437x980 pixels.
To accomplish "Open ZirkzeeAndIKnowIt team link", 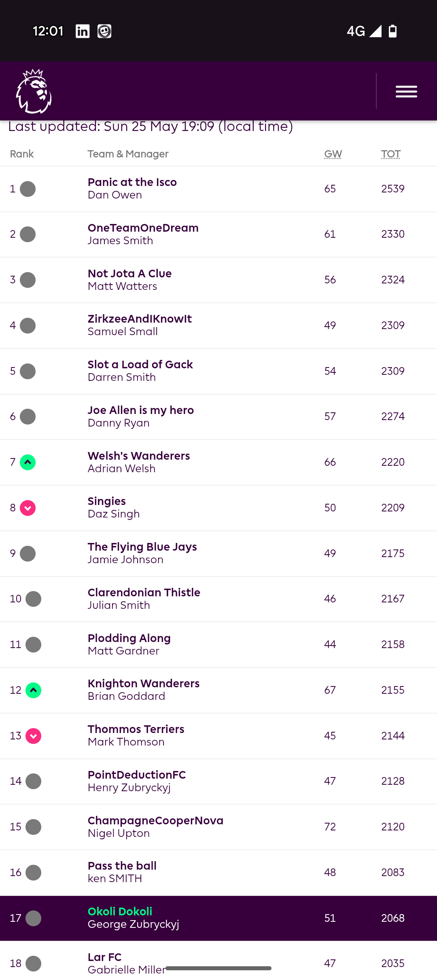I will click(140, 319).
